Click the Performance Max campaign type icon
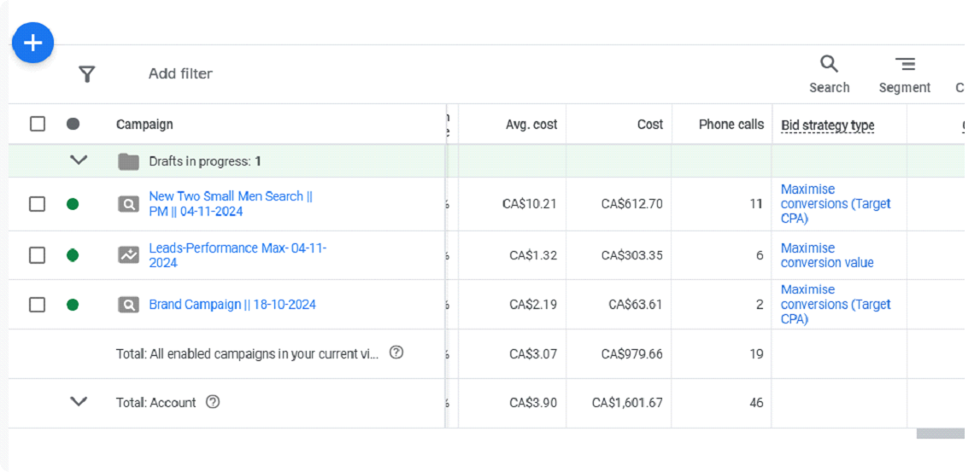This screenshot has width=980, height=472. pyautogui.click(x=128, y=254)
